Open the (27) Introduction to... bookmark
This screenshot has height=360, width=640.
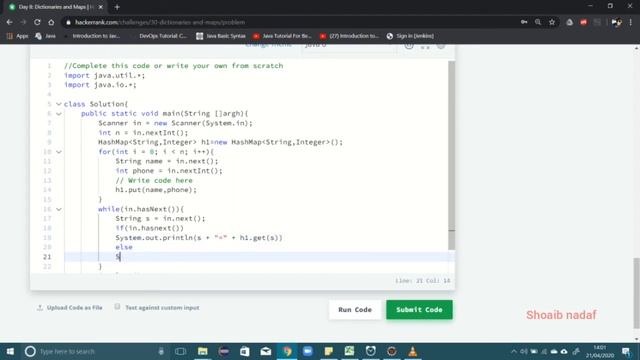pyautogui.click(x=350, y=36)
